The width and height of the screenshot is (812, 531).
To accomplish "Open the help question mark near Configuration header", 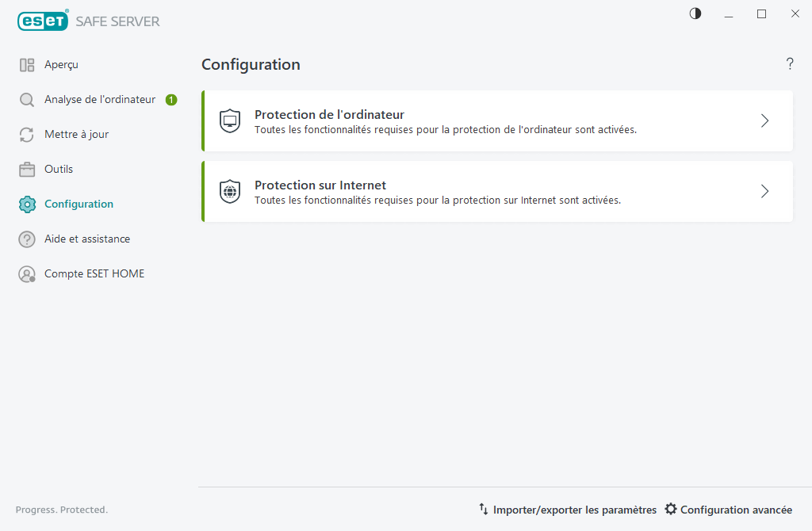I will pyautogui.click(x=790, y=64).
